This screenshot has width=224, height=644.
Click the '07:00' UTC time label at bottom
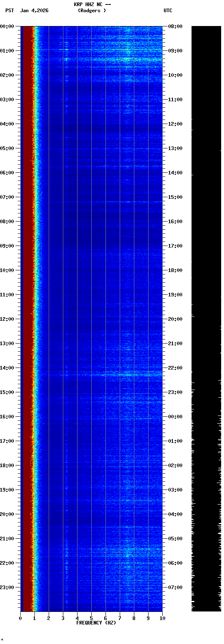click(x=175, y=587)
